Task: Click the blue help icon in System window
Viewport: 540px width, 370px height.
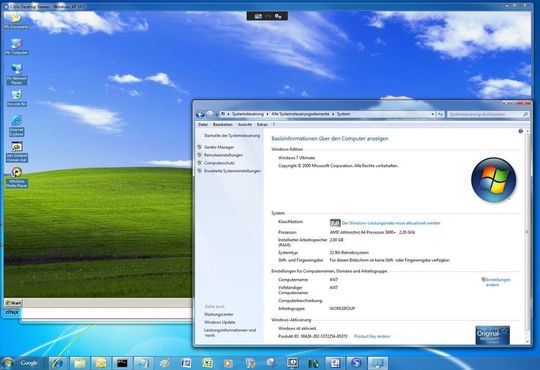Action: click(521, 131)
